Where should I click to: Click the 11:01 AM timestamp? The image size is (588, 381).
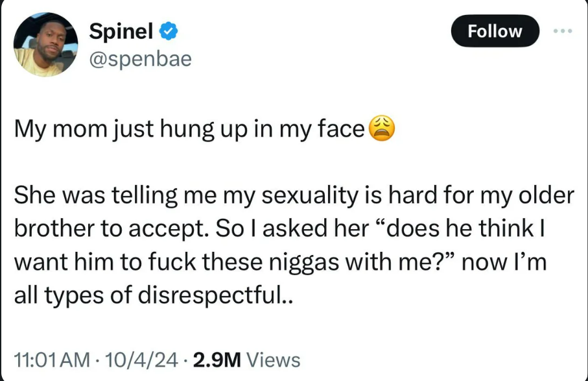pyautogui.click(x=51, y=359)
